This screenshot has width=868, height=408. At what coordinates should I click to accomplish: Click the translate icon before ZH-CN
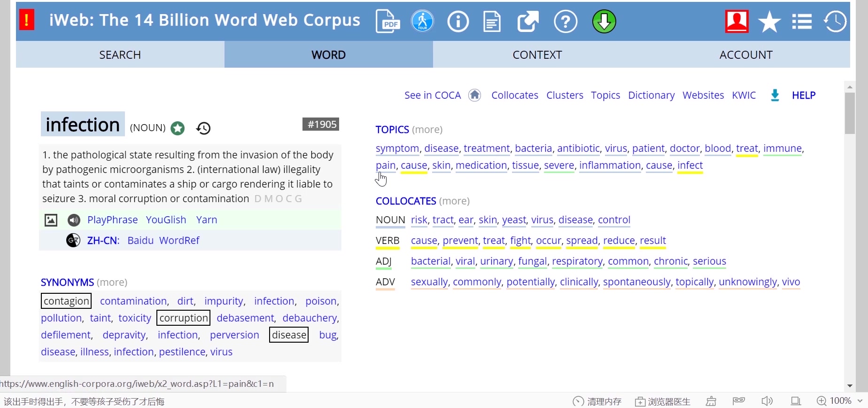[x=73, y=241]
